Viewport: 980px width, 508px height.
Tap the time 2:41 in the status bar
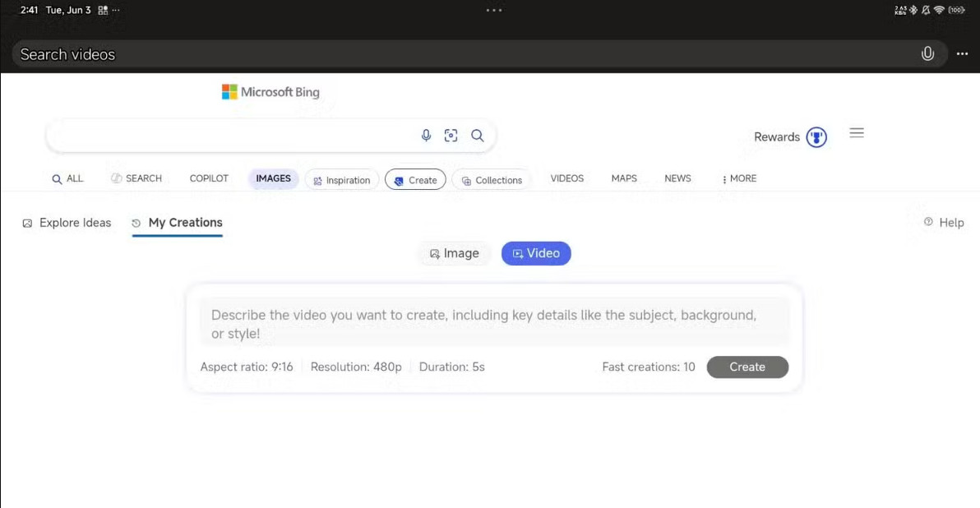pyautogui.click(x=29, y=10)
